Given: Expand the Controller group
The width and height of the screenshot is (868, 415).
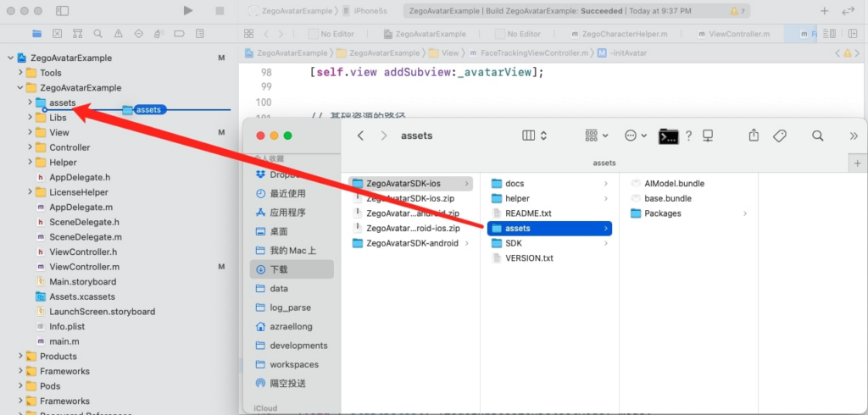Looking at the screenshot, I should [30, 147].
